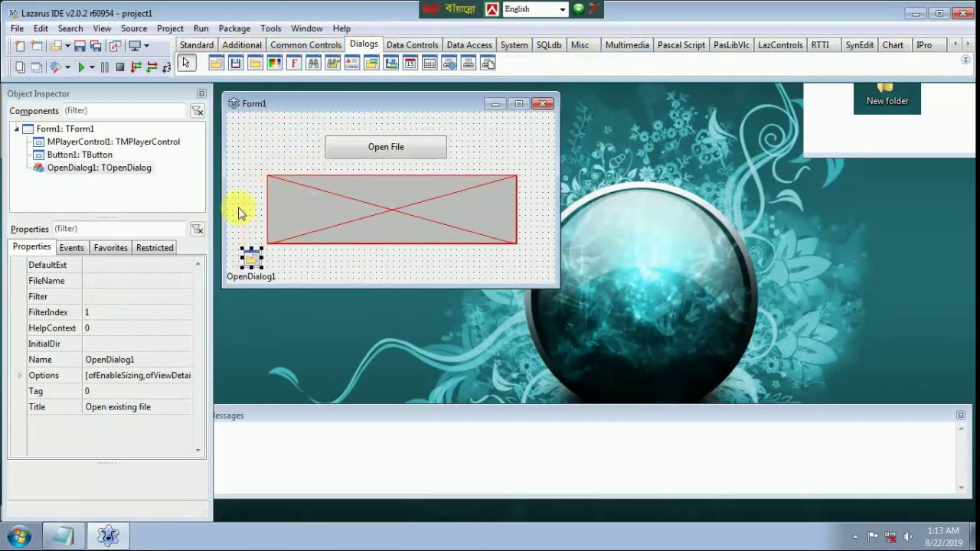Click the Components filter input
Image resolution: width=980 pixels, height=551 pixels.
coord(125,111)
